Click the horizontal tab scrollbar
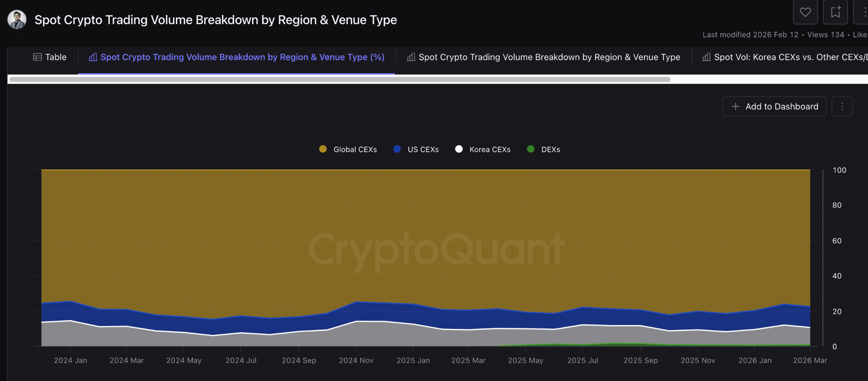 click(339, 79)
